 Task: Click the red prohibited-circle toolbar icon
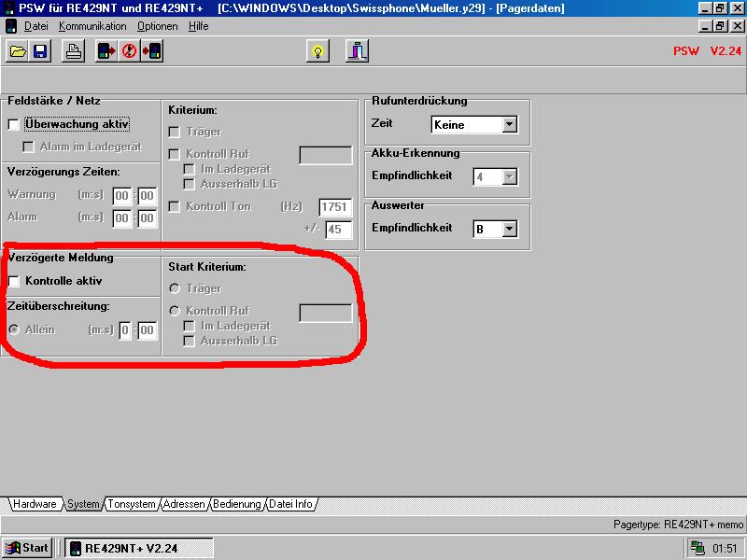click(x=130, y=51)
